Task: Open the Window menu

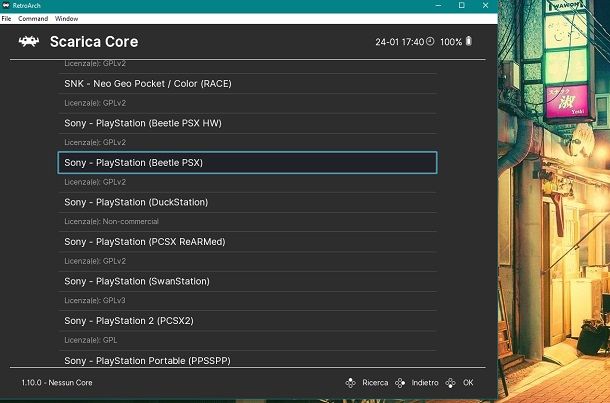Action: coord(66,19)
